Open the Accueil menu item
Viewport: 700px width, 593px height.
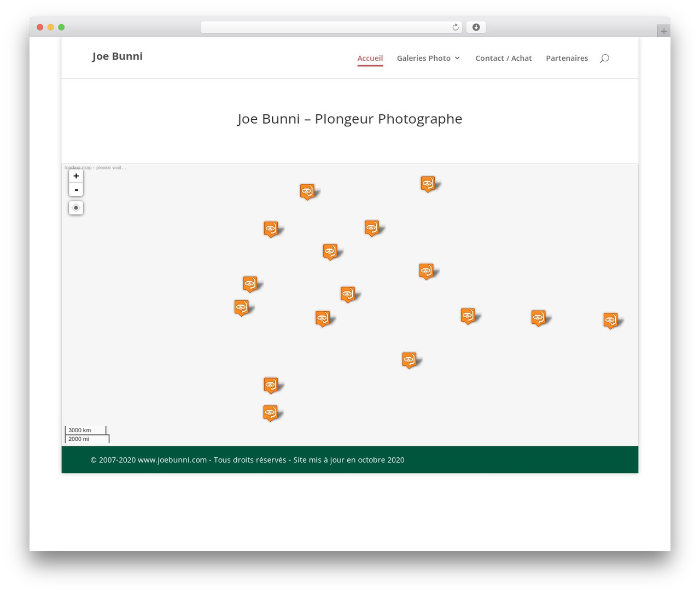click(370, 58)
